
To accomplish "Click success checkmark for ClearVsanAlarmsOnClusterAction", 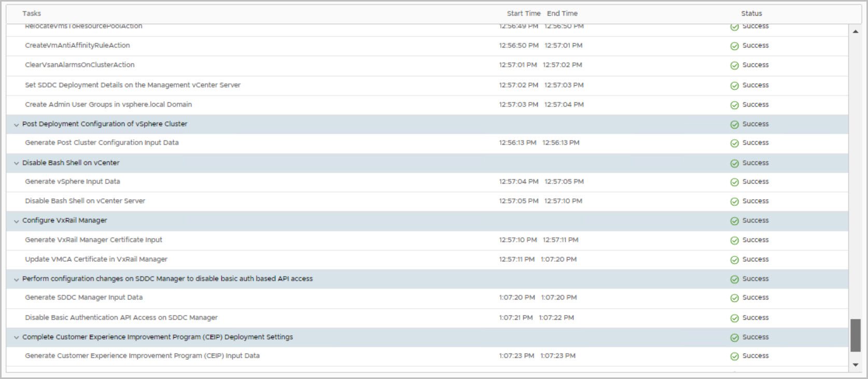I will coord(734,65).
